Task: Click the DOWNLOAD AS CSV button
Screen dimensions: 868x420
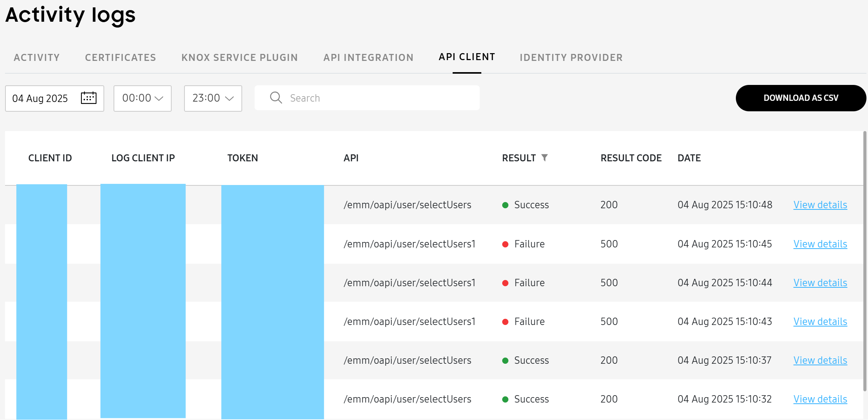Action: click(801, 98)
